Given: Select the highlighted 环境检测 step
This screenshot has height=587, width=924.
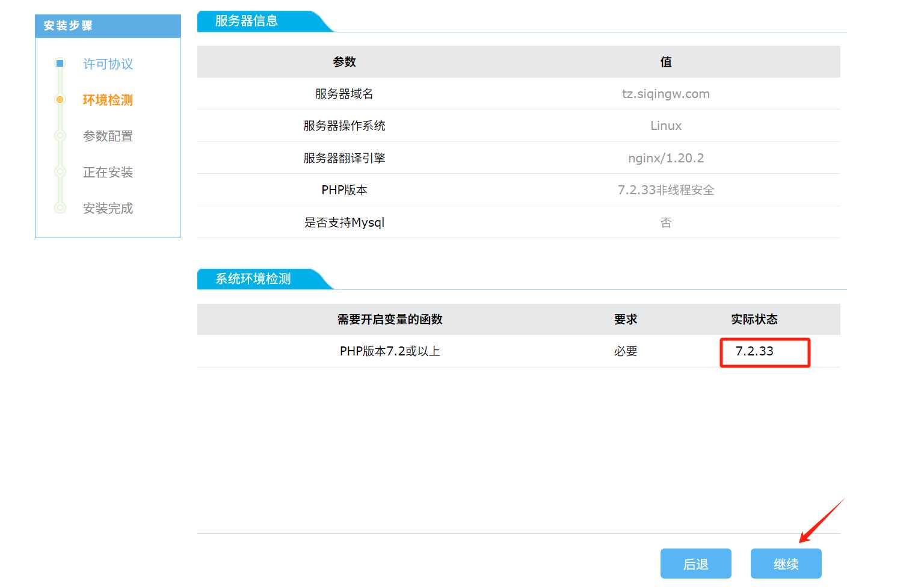Looking at the screenshot, I should tap(108, 100).
